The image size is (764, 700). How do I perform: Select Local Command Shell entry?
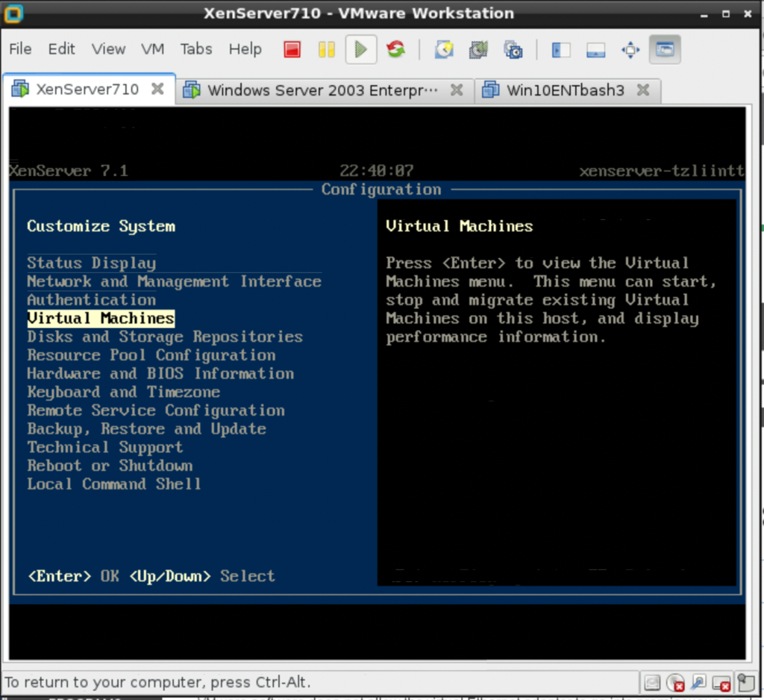tap(114, 484)
